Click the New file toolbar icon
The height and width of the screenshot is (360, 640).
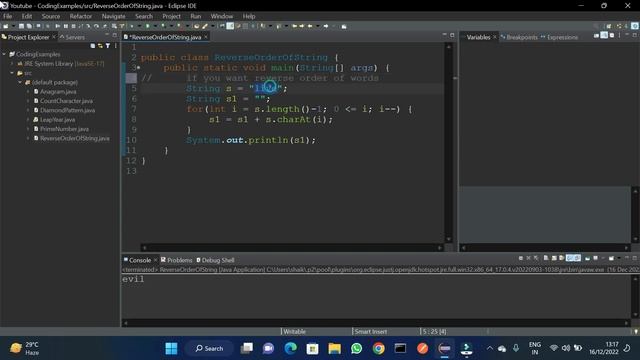point(5,26)
